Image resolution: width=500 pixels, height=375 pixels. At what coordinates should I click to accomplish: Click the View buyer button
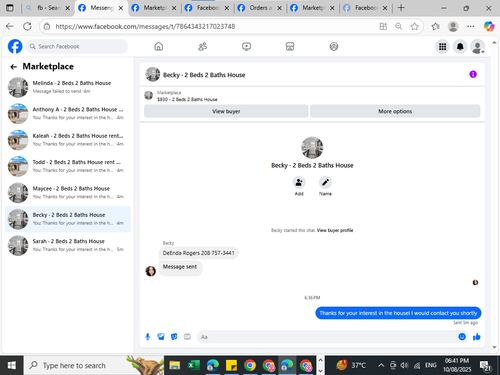[226, 111]
